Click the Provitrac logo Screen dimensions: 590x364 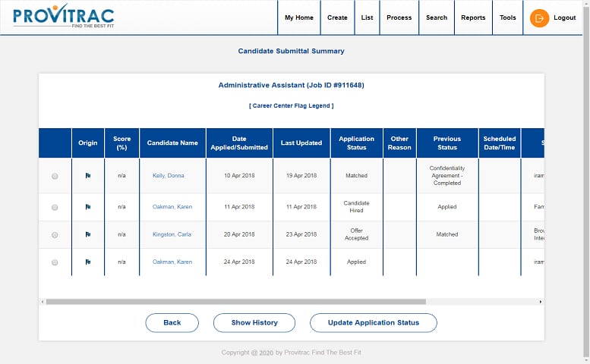pyautogui.click(x=64, y=17)
